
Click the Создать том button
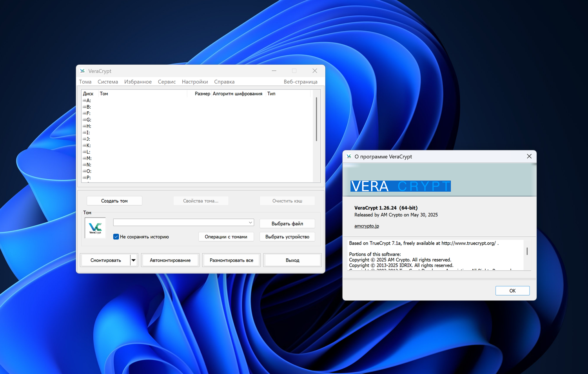(x=114, y=201)
